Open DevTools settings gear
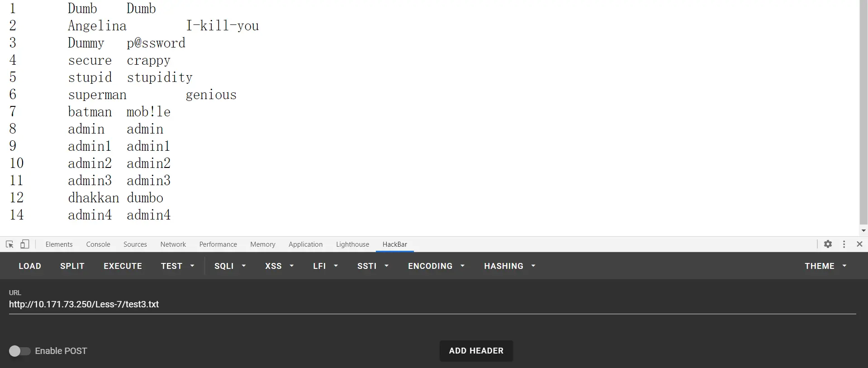The height and width of the screenshot is (368, 868). click(828, 244)
